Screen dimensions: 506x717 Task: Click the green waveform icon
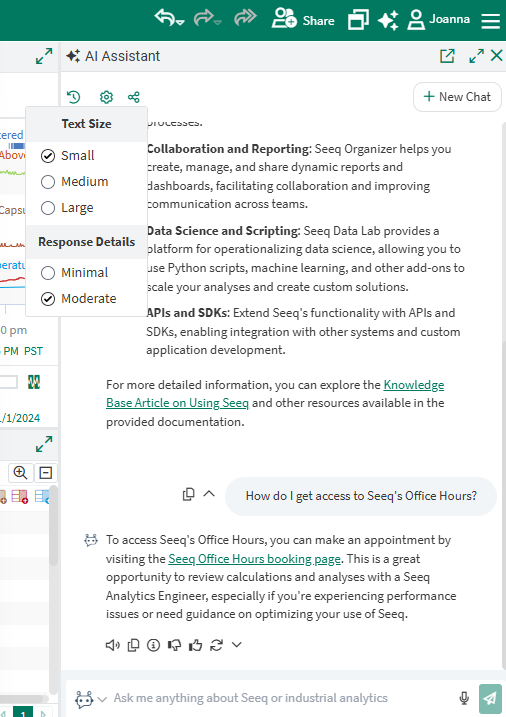coord(34,382)
